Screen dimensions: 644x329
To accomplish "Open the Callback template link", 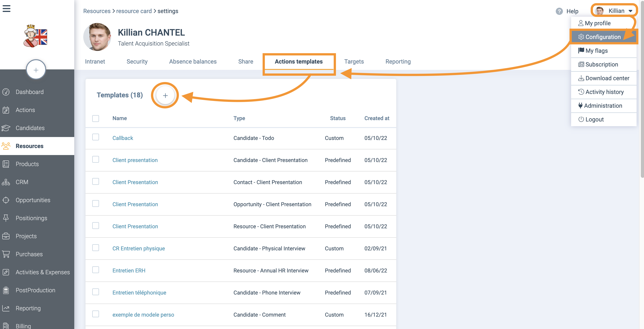I will 122,138.
